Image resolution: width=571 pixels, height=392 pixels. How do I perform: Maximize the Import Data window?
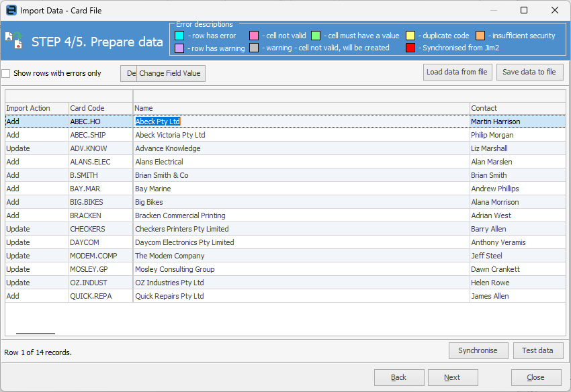(x=524, y=10)
